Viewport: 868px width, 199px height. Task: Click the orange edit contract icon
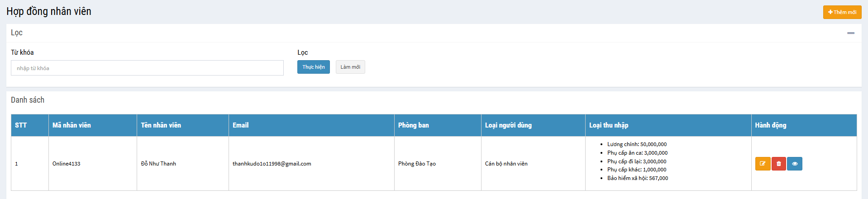click(x=763, y=164)
